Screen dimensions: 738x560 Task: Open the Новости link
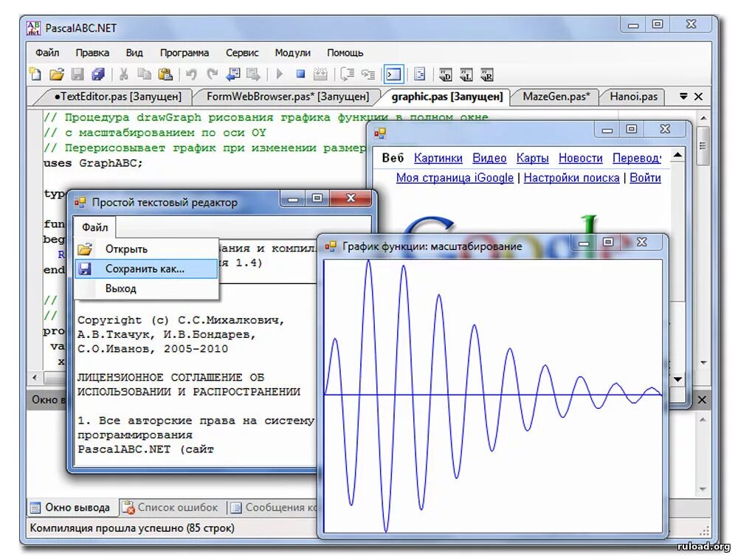click(x=580, y=158)
